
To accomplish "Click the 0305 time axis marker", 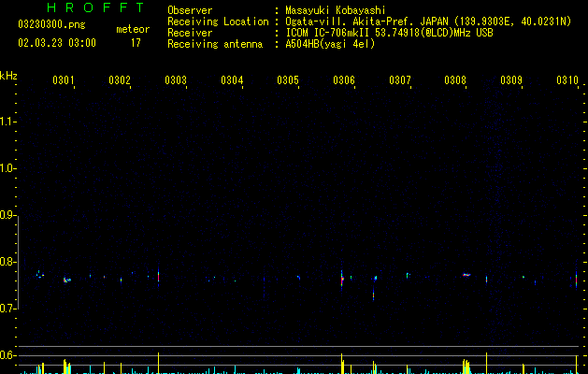I will [x=288, y=80].
